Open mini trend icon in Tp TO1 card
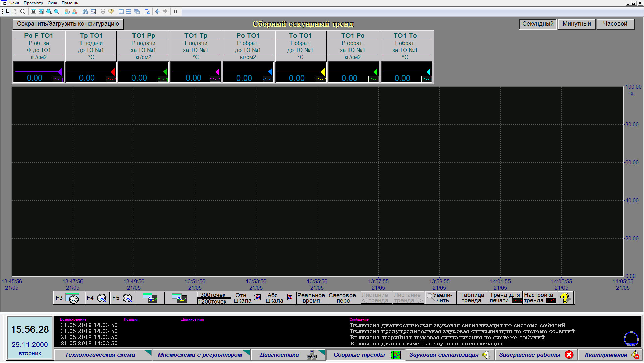Image resolution: width=644 pixels, height=363 pixels. tap(110, 79)
